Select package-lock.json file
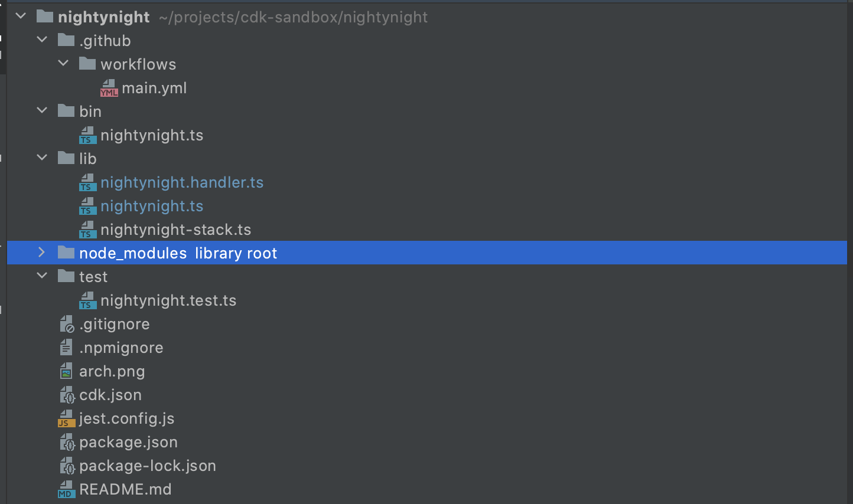This screenshot has width=853, height=504. (147, 466)
